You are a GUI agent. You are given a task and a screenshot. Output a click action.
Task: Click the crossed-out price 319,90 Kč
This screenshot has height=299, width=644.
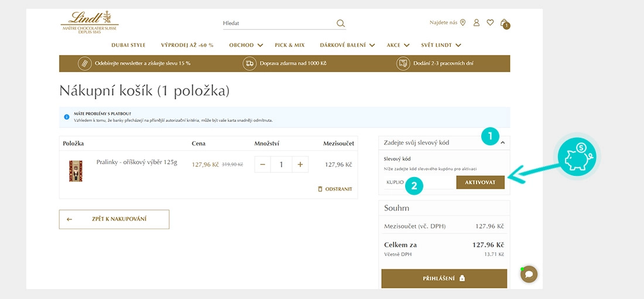[232, 165]
